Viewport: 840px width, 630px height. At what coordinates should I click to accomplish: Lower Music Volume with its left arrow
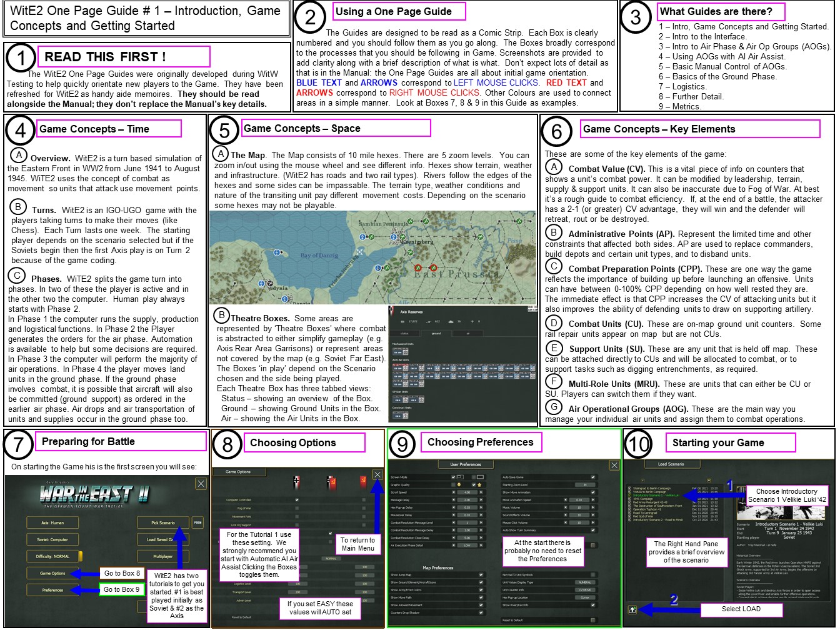tap(565, 507)
